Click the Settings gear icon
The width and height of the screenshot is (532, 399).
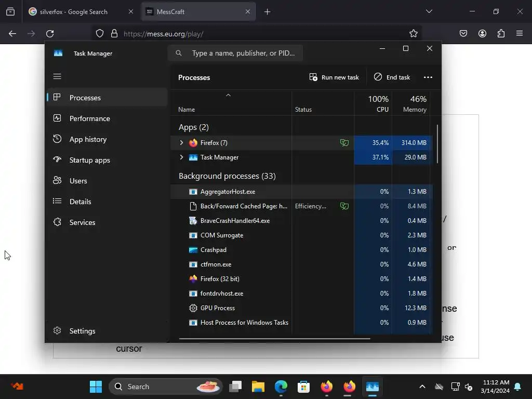(57, 330)
